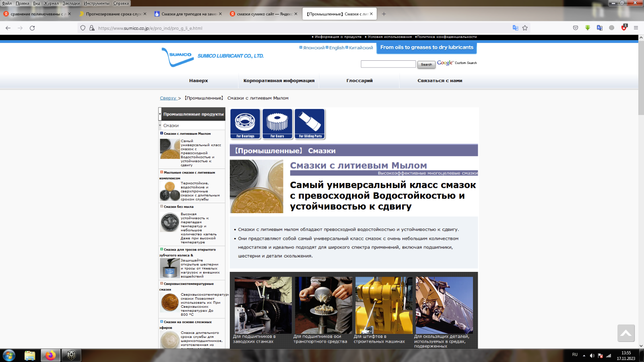Click the Сверху breadcrumb link

pyautogui.click(x=168, y=98)
